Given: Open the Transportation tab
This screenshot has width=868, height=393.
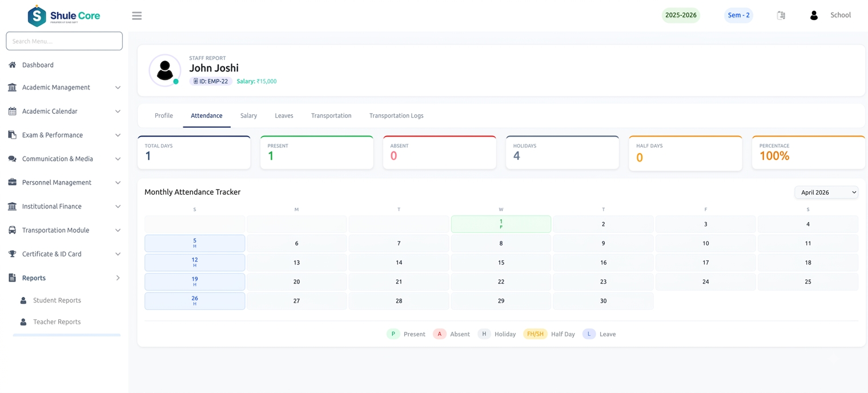Looking at the screenshot, I should click(331, 116).
